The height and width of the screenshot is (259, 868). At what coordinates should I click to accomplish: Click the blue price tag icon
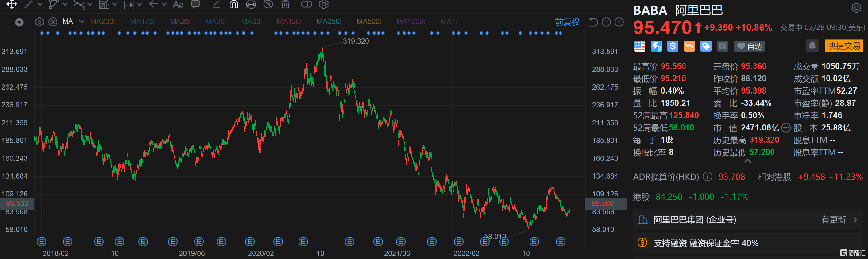[706, 46]
